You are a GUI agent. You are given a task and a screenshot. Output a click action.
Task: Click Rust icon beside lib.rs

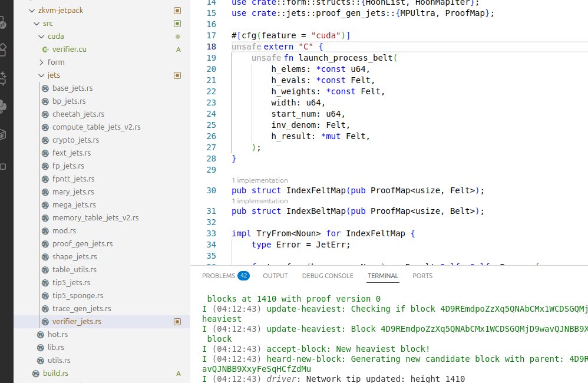[41, 348]
